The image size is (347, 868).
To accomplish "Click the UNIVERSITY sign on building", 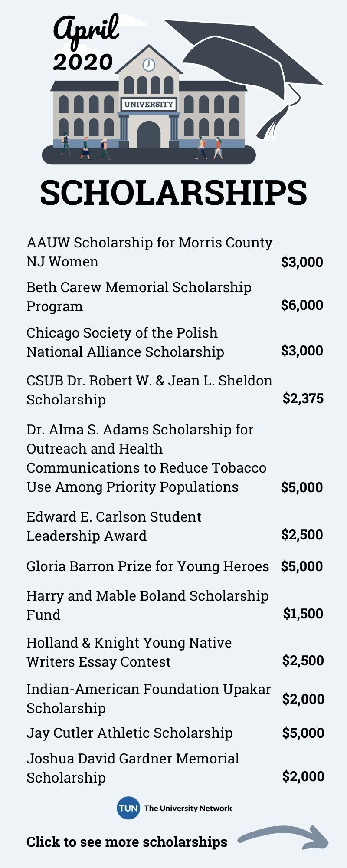I will (x=149, y=104).
